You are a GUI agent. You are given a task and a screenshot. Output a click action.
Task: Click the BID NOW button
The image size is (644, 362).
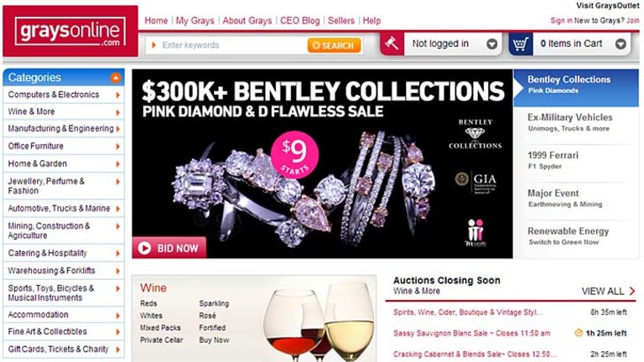(169, 248)
